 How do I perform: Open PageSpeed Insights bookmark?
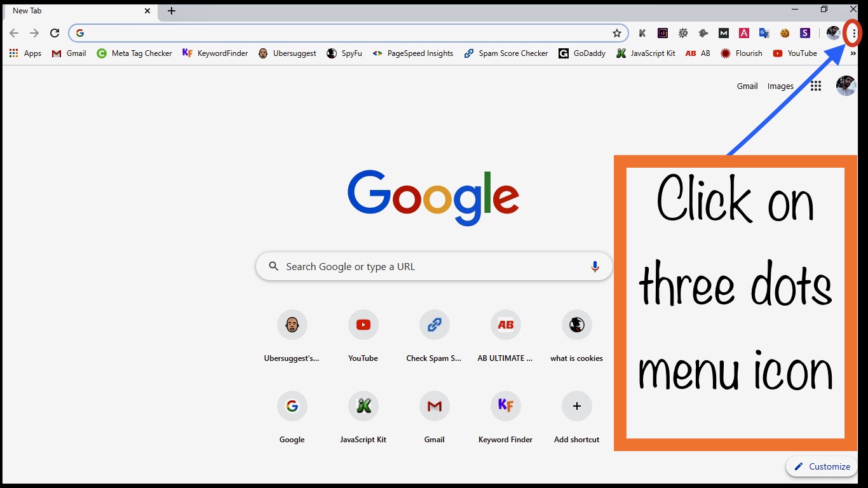click(412, 53)
